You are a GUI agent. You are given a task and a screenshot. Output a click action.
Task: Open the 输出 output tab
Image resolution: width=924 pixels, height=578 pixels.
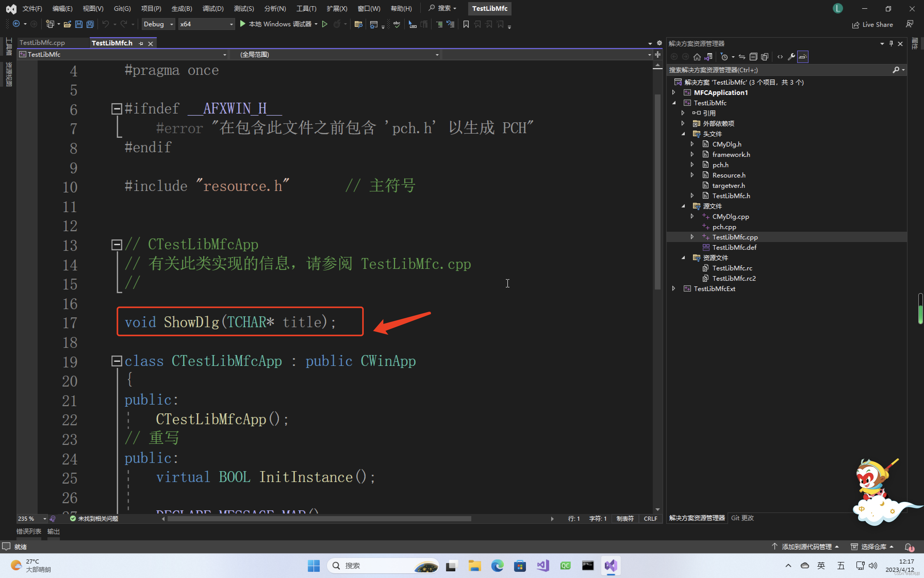click(53, 531)
